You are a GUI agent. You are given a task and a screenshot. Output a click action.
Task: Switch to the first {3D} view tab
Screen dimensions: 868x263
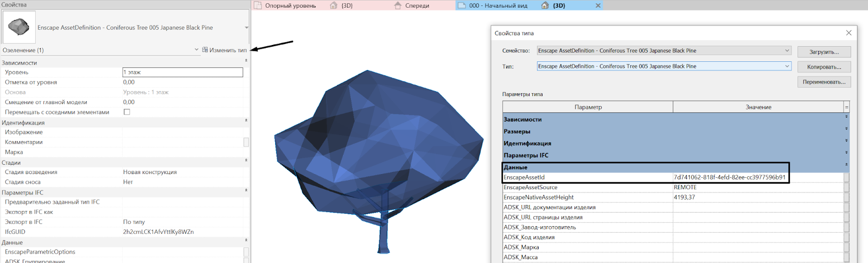tap(347, 5)
